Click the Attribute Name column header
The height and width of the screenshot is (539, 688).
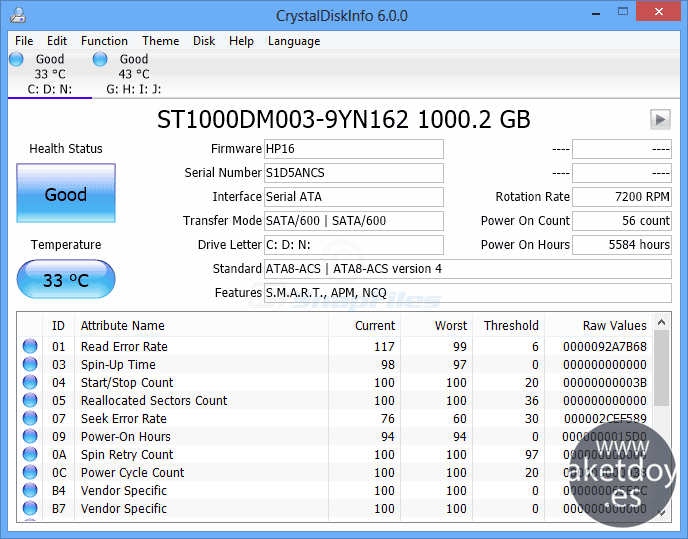(x=201, y=326)
